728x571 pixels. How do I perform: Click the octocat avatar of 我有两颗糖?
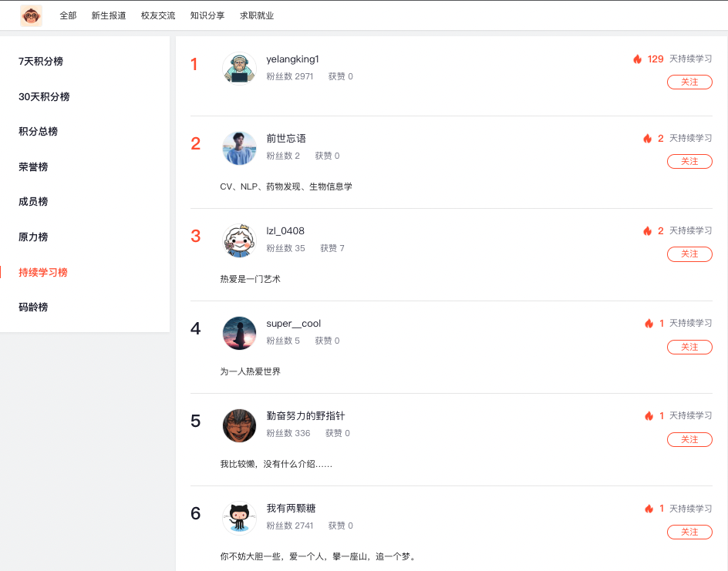pyautogui.click(x=239, y=518)
